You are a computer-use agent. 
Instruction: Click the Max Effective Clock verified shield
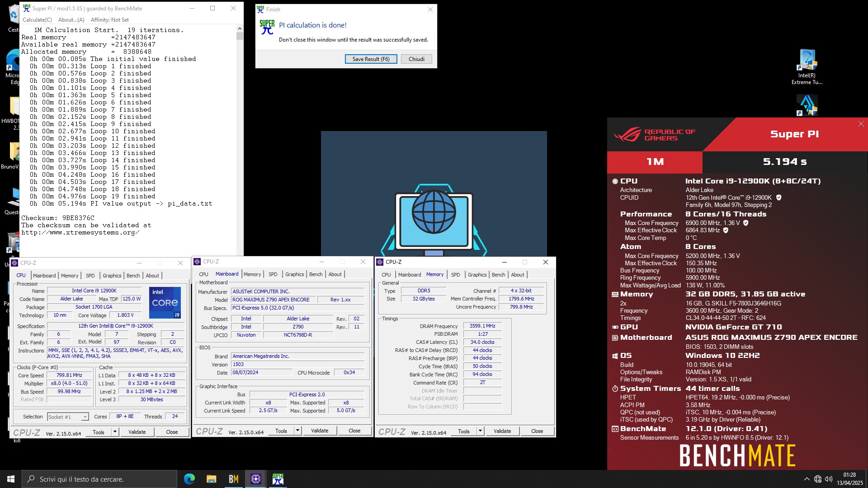click(x=726, y=230)
